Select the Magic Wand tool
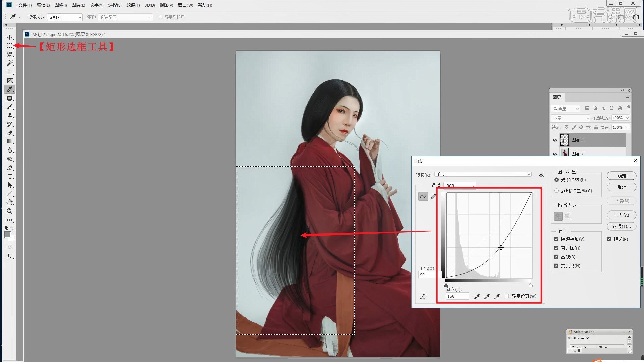 pos(10,63)
